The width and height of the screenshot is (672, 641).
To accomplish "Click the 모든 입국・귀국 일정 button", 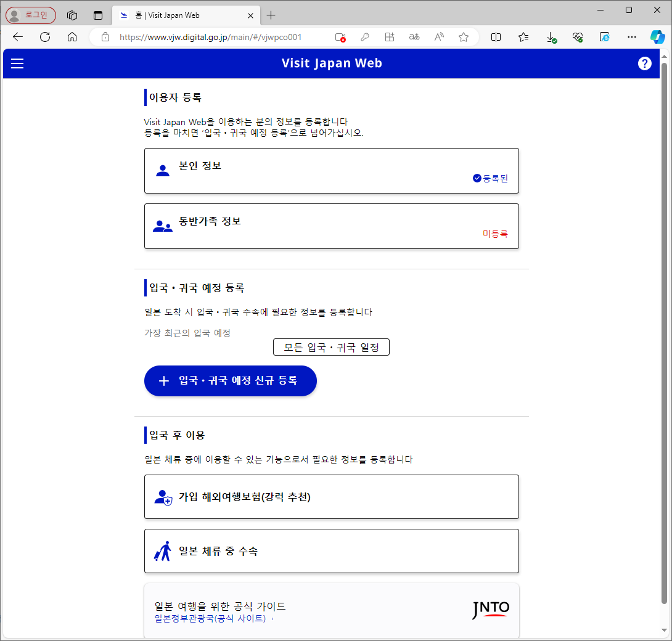I will [x=331, y=347].
